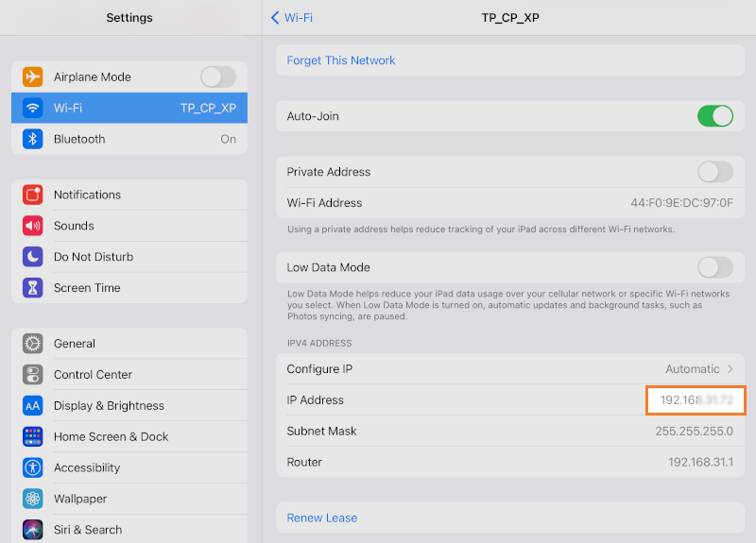Open the Notifications settings row
Image resolution: width=756 pixels, height=543 pixels.
pyautogui.click(x=129, y=195)
